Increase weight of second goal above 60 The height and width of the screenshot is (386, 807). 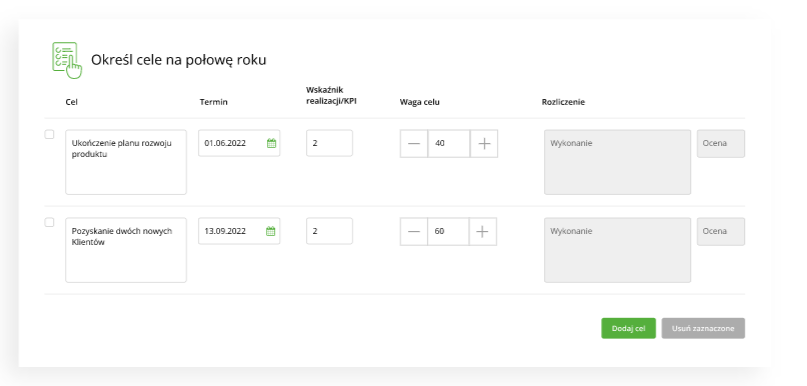tap(483, 232)
